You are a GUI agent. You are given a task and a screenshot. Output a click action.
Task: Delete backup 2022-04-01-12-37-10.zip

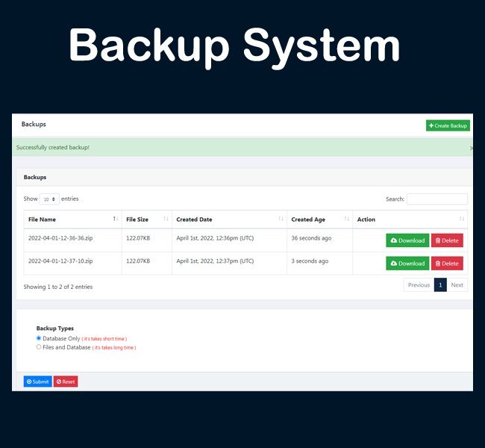[447, 264]
